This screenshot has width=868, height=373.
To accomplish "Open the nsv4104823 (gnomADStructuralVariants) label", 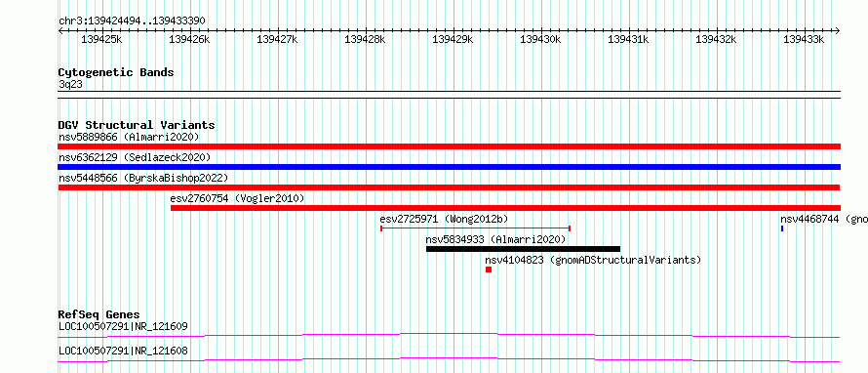I will pyautogui.click(x=593, y=260).
